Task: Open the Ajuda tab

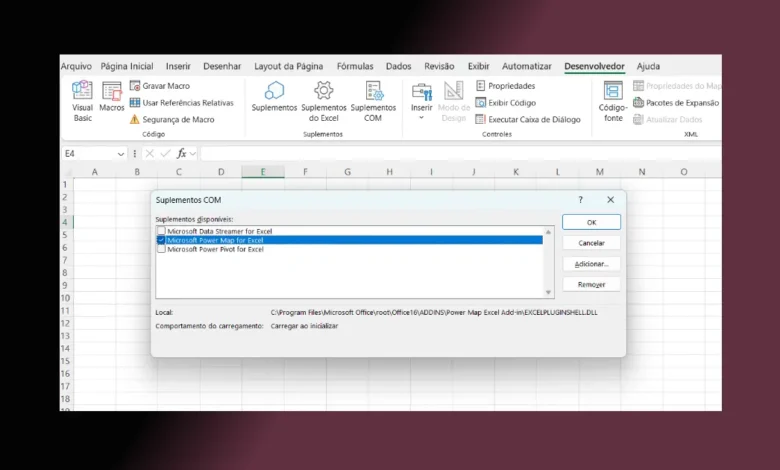Action: coord(648,66)
